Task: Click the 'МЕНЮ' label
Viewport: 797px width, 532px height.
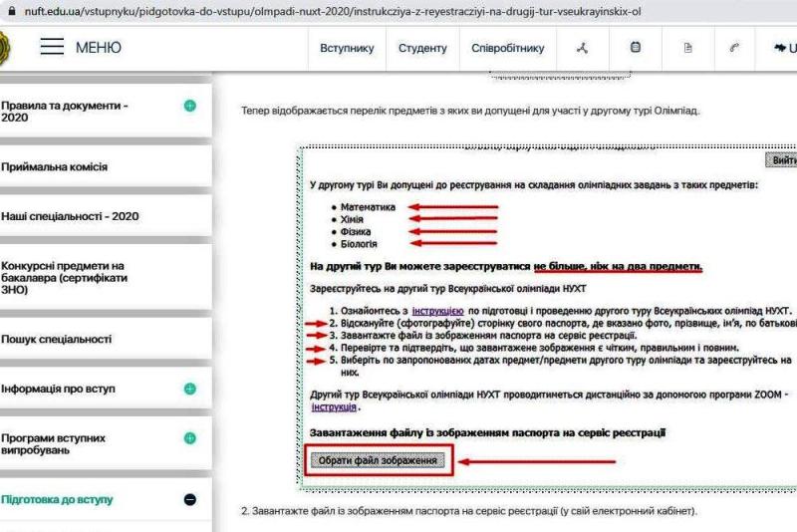Action: tap(98, 48)
